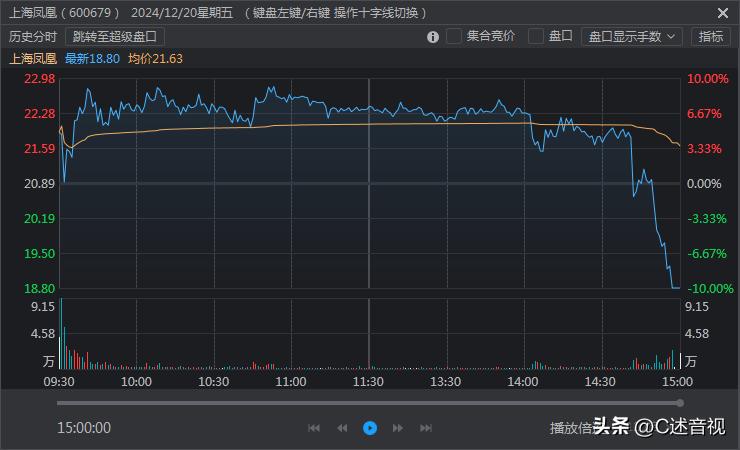Enable the 集合竞价 checkbox
This screenshot has width=740, height=450.
[454, 36]
